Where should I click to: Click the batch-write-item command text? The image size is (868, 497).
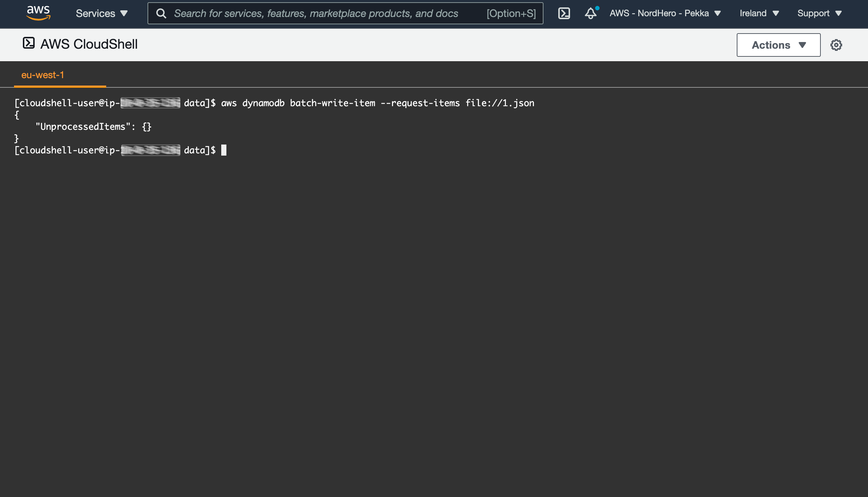[x=333, y=103]
